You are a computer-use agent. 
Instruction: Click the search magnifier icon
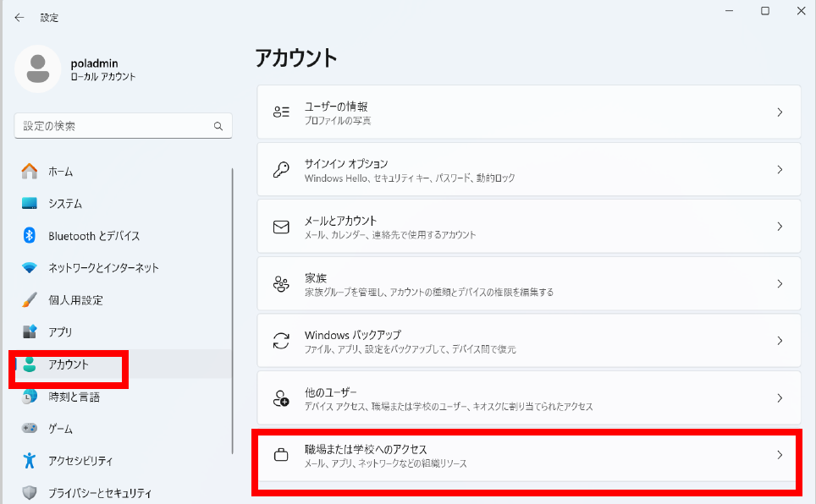click(x=218, y=126)
